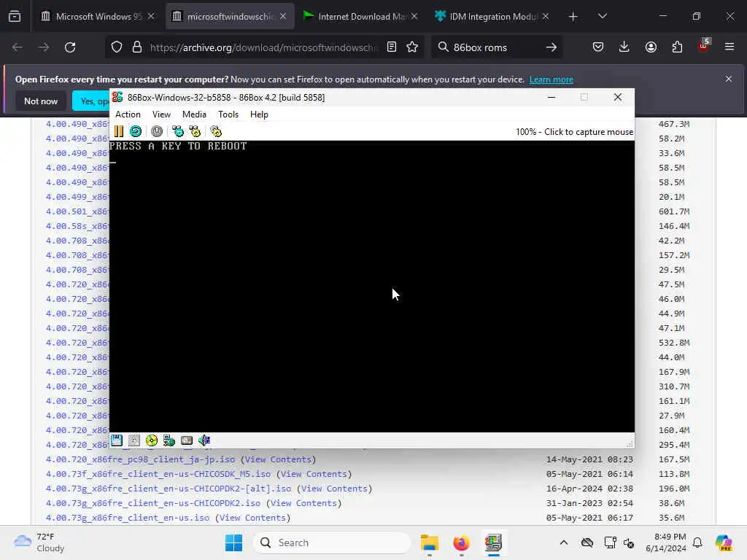Click the search go arrow next to 86box roms
The height and width of the screenshot is (560, 747).
pos(551,47)
